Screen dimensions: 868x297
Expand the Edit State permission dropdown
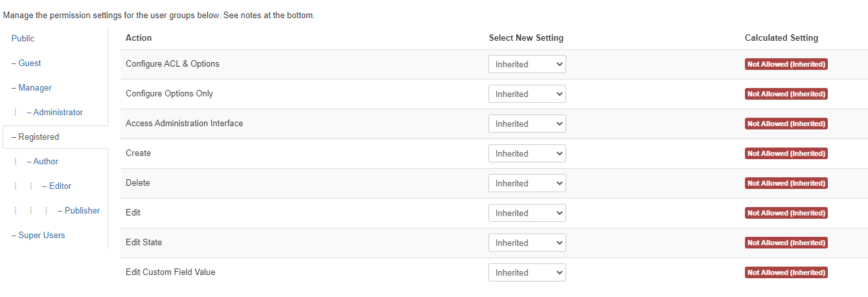(x=527, y=243)
